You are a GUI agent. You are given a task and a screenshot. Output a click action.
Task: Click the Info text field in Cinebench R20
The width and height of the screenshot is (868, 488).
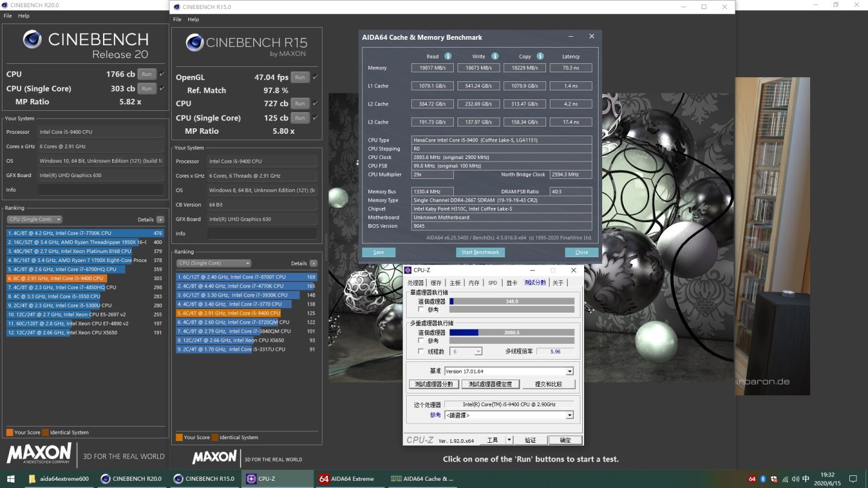click(x=101, y=190)
